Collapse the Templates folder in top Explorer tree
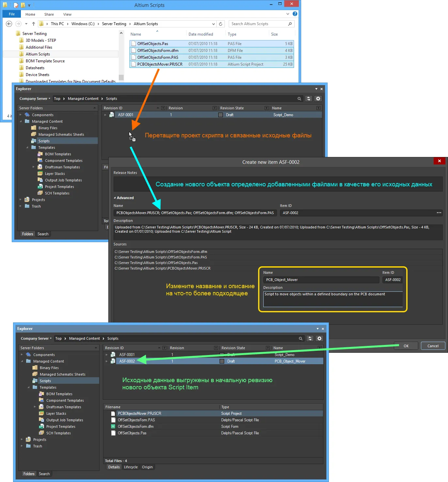 tap(27, 148)
